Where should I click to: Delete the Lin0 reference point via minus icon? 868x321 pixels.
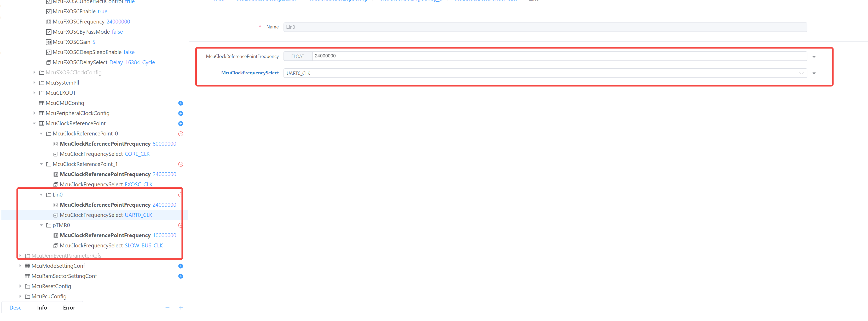181,195
